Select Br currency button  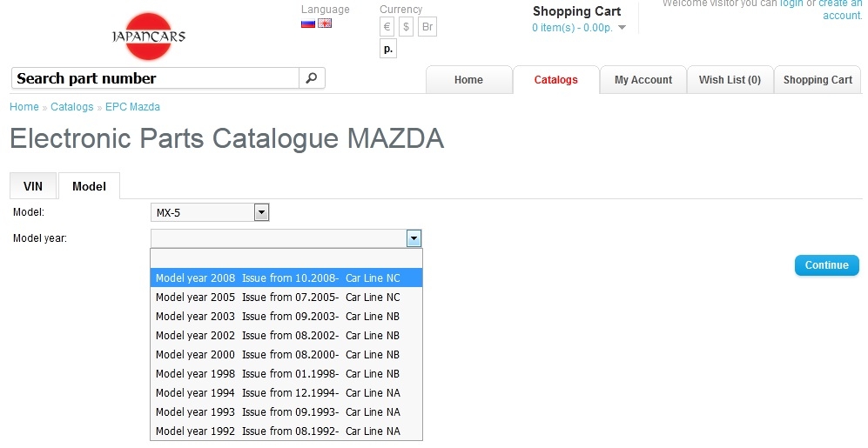[x=427, y=27]
